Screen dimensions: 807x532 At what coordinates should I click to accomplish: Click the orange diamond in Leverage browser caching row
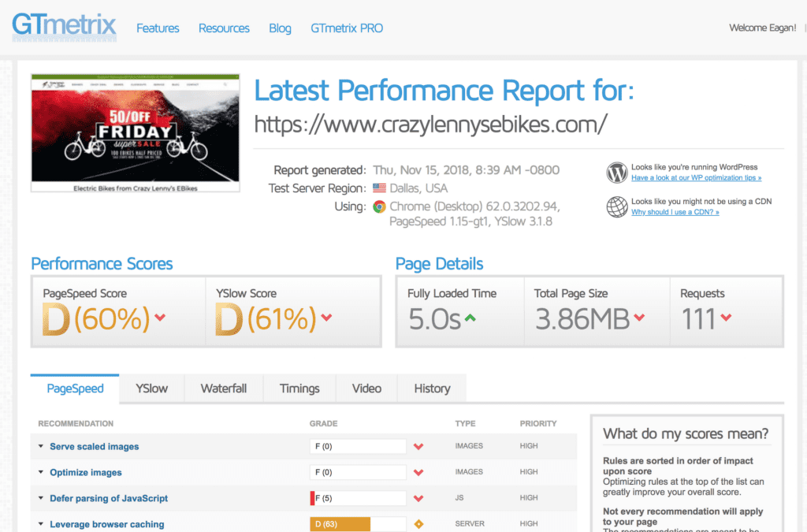(x=418, y=524)
